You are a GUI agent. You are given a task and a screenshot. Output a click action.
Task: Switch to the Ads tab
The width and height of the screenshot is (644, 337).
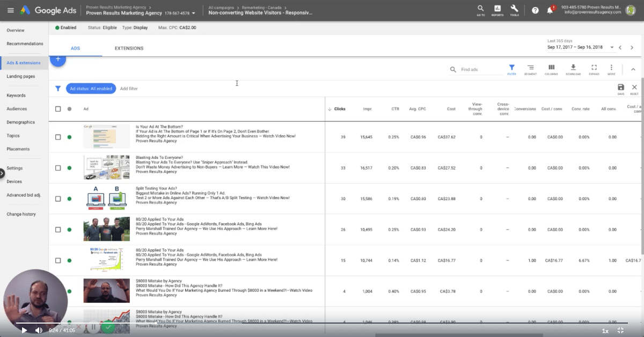[76, 48]
